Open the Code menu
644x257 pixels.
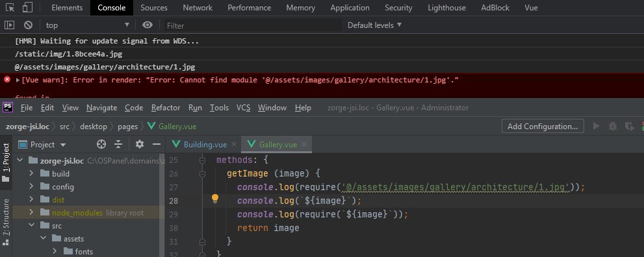click(134, 108)
